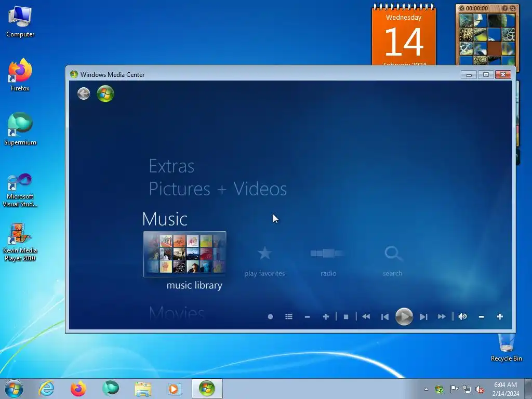Open Windows Explorer folder in taskbar
This screenshot has width=532, height=399.
tap(143, 389)
